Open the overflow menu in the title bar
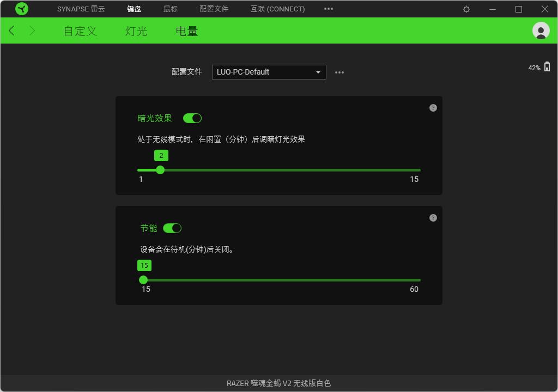 (328, 9)
